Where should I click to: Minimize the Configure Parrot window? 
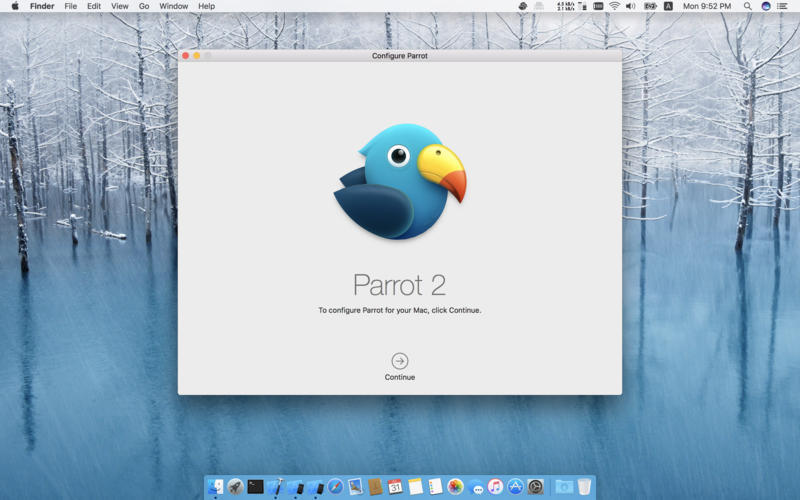[196, 56]
